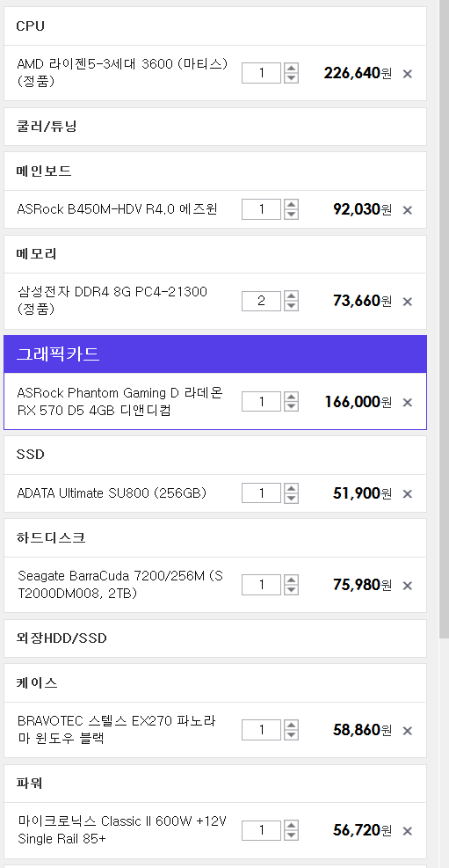Remove the ASRock B450M-HDV motherboard item

[x=408, y=210]
